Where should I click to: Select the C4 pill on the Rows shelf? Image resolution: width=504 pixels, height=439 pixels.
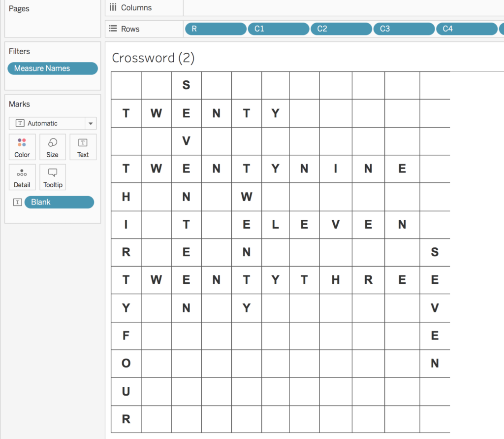point(466,29)
